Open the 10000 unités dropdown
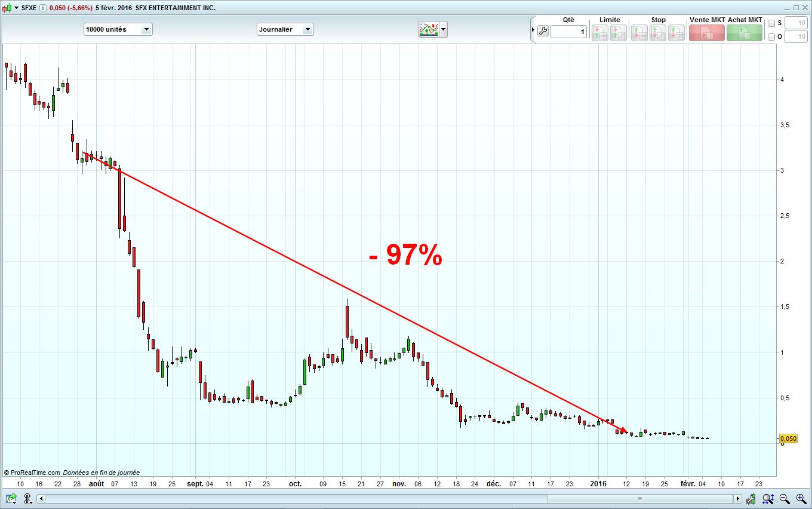Screen dimensions: 812x509 point(118,29)
